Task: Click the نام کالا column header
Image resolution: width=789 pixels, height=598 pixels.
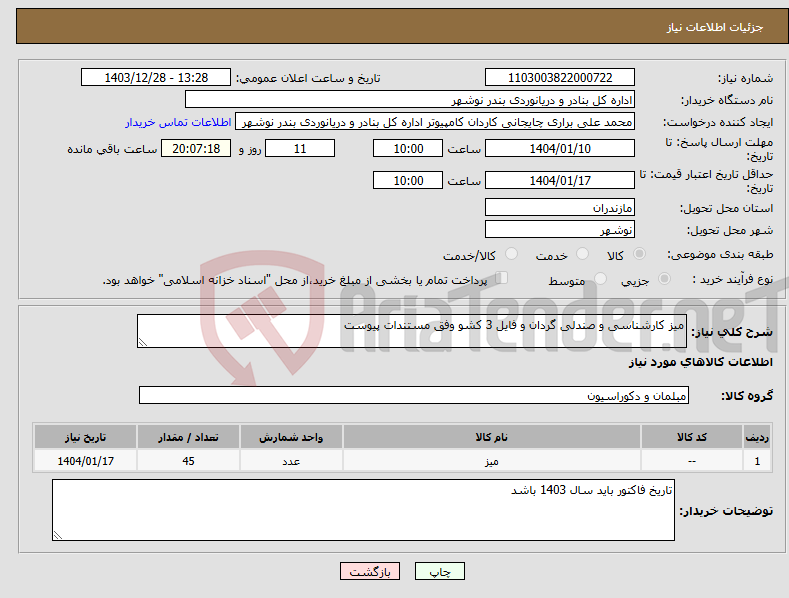Action: click(x=492, y=437)
